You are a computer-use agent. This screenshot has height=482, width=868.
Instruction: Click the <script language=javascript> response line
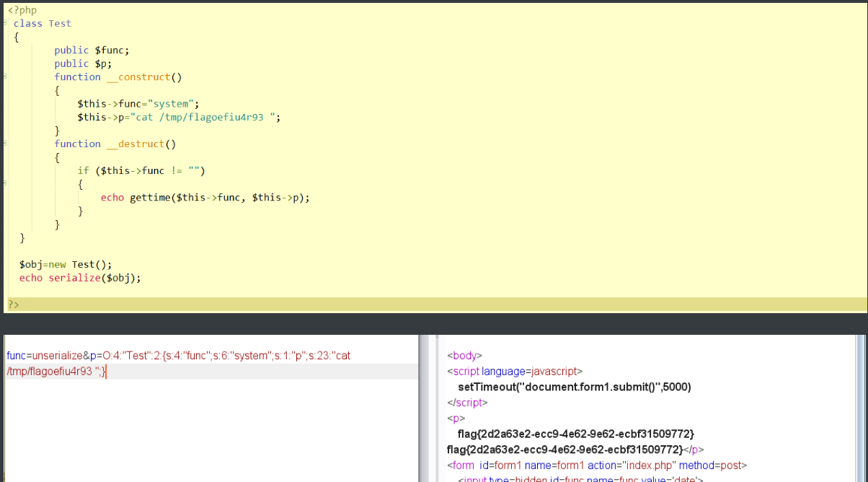click(x=514, y=372)
